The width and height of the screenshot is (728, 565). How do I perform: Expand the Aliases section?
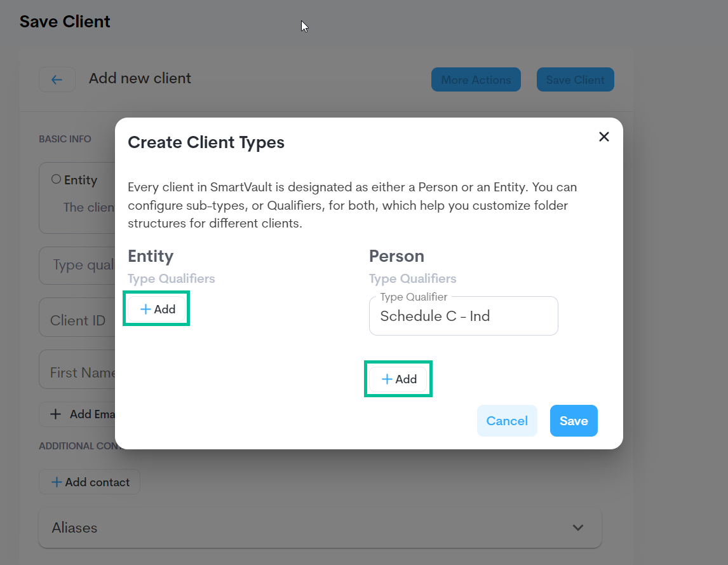(320, 528)
